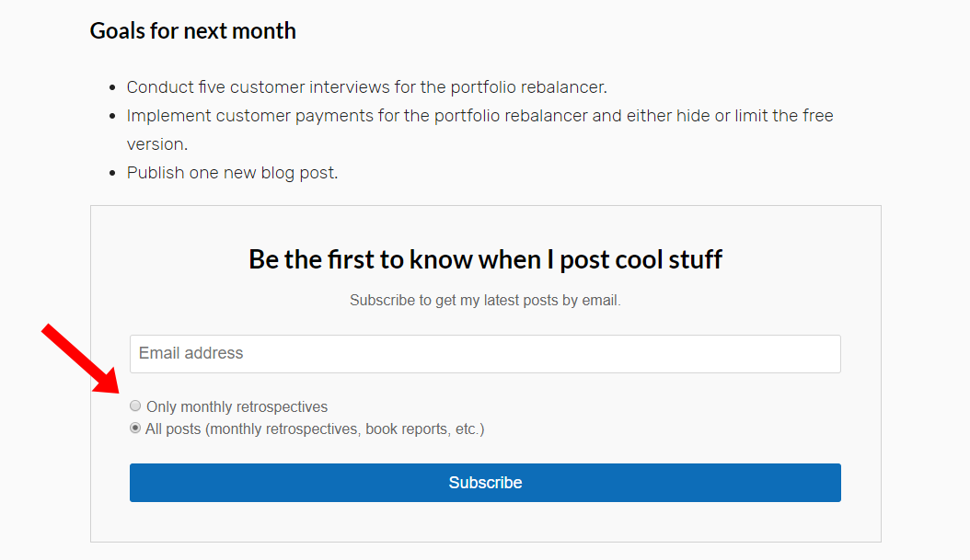The height and width of the screenshot is (560, 970).
Task: Click the 'Implement customer payments' bullet item
Action: [480, 130]
